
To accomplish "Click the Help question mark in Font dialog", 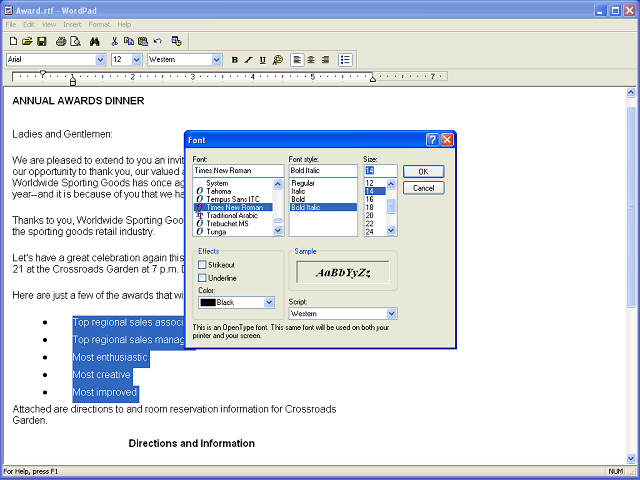I will pyautogui.click(x=432, y=140).
